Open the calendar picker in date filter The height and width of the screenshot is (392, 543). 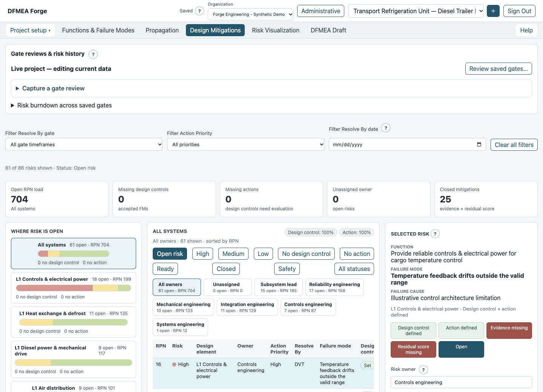[x=479, y=144]
